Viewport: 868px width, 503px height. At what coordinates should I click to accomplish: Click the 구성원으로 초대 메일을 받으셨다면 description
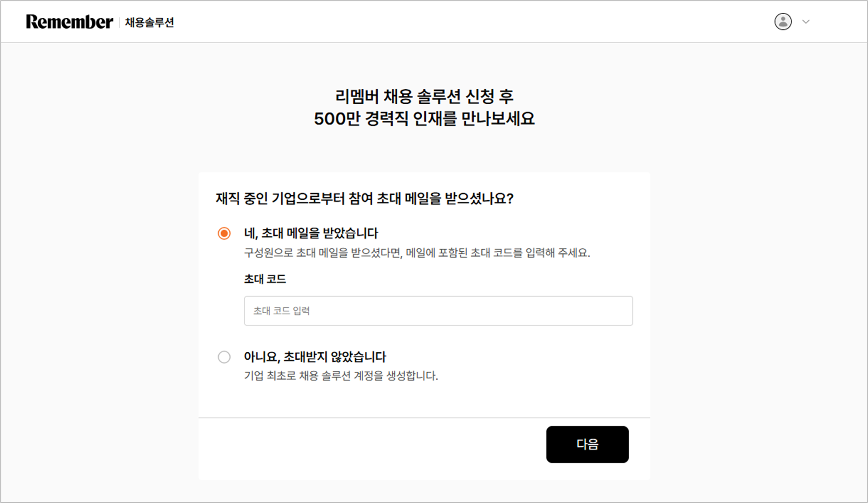(x=417, y=253)
